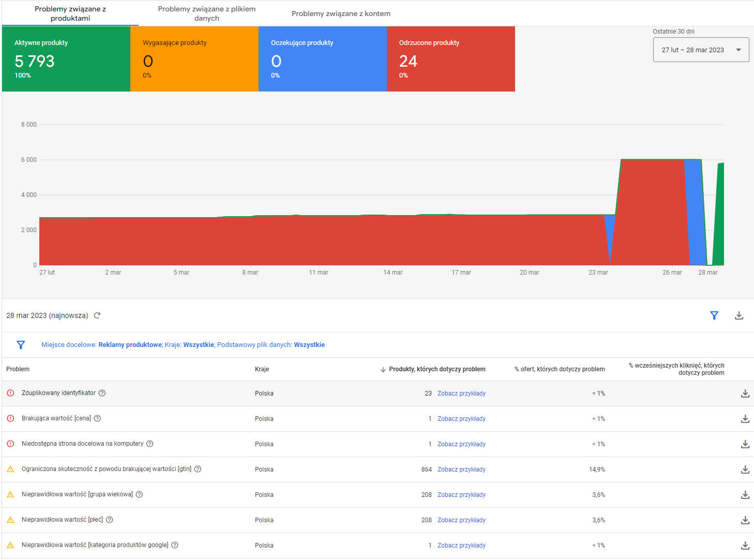Screen dimensions: 754x560
Task: Click Polska in Zduplikowany identyfikator row
Action: click(x=264, y=393)
